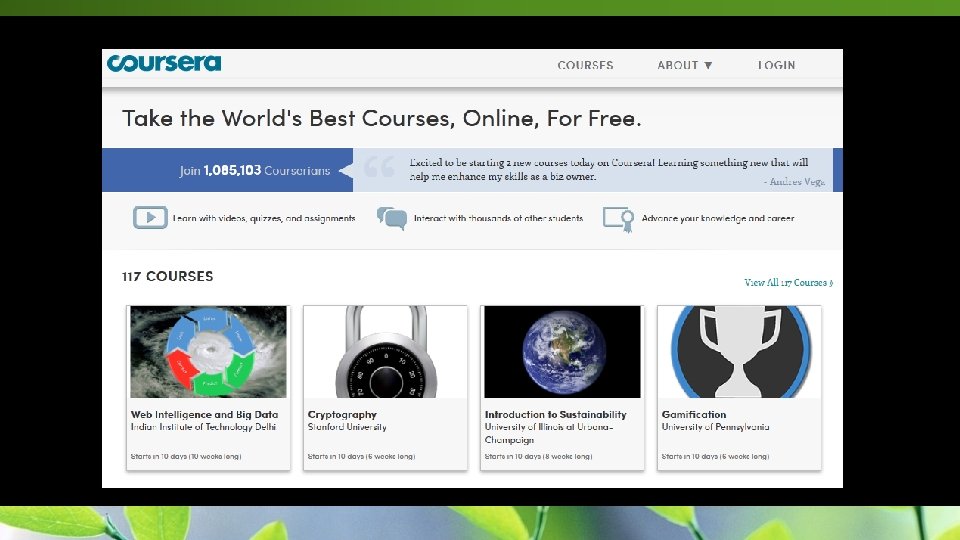Click the Cryptography course title
Image resolution: width=960 pixels, height=540 pixels.
tap(342, 414)
